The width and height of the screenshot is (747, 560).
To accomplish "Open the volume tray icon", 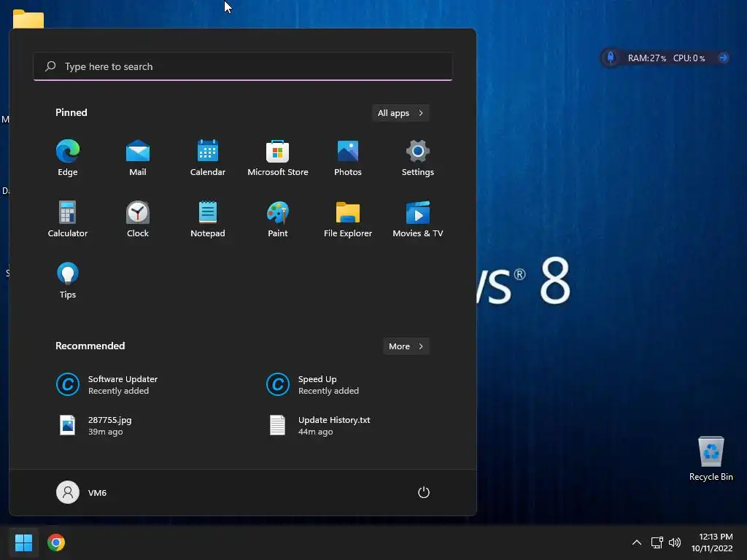I will click(675, 542).
